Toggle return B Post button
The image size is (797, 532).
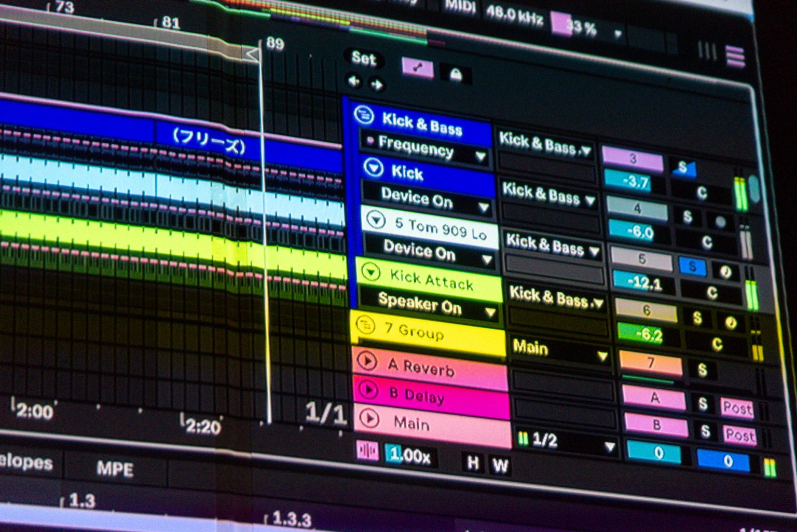[739, 435]
